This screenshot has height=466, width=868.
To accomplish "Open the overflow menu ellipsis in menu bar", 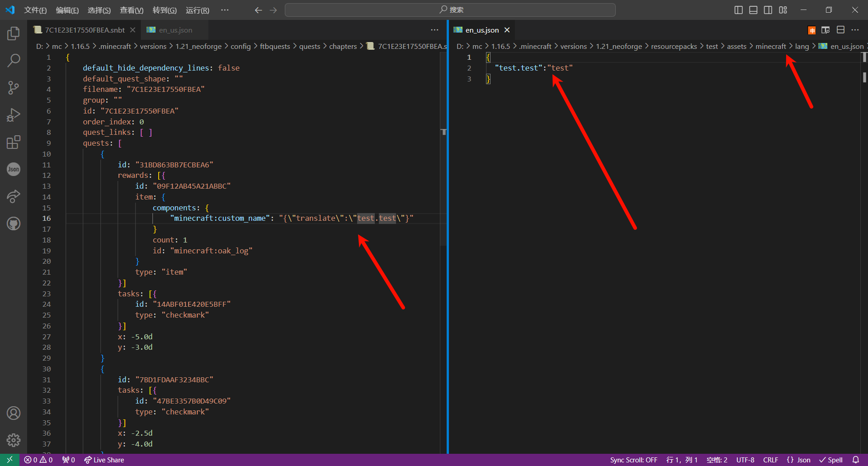I will 225,10.
